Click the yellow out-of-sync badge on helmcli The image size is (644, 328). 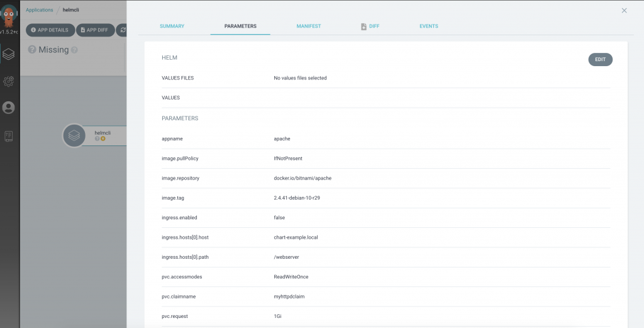pyautogui.click(x=103, y=139)
